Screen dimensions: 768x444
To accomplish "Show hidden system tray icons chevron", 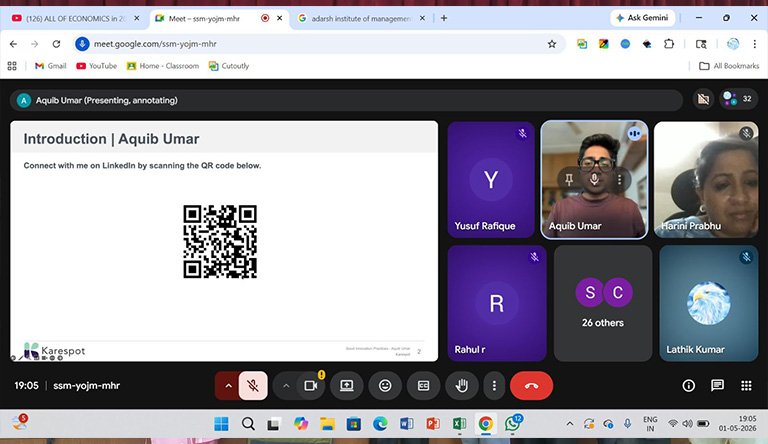I will tap(570, 424).
